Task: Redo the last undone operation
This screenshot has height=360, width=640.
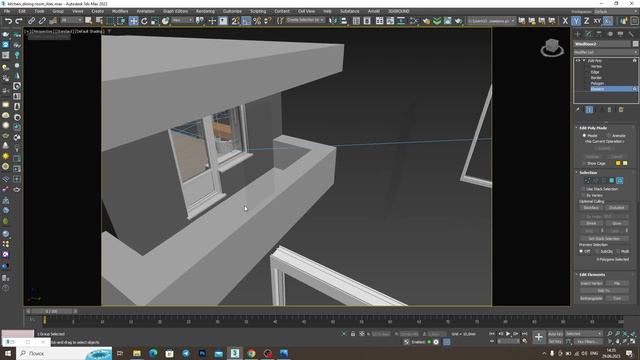Action: [19, 21]
